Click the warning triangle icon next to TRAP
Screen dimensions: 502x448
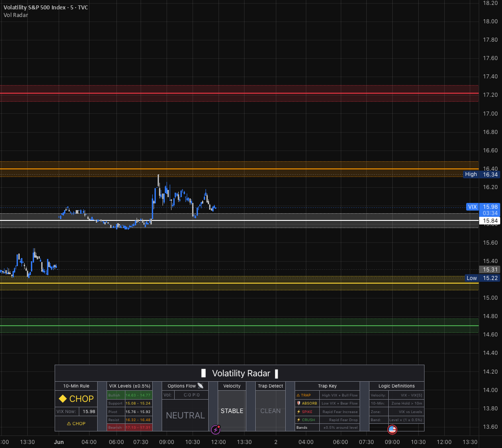[298, 395]
